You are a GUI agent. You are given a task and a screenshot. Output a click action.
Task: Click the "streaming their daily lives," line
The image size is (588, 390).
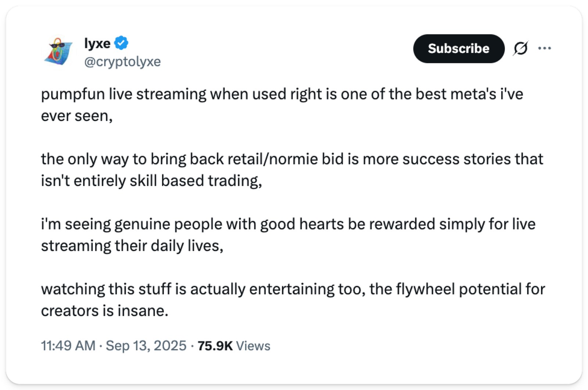(x=132, y=246)
